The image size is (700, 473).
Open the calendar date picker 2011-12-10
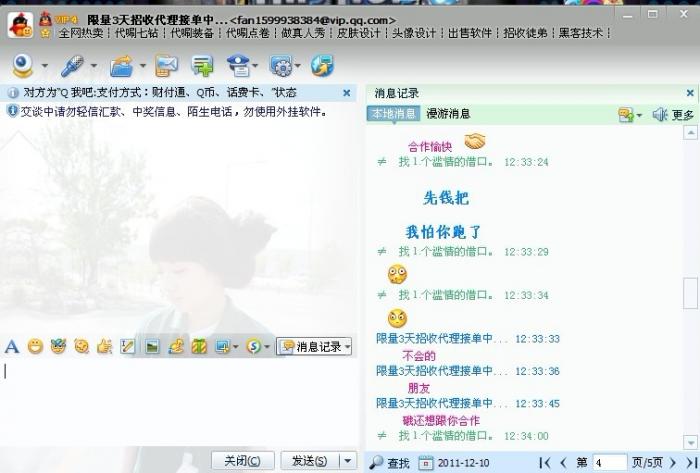pyautogui.click(x=454, y=463)
